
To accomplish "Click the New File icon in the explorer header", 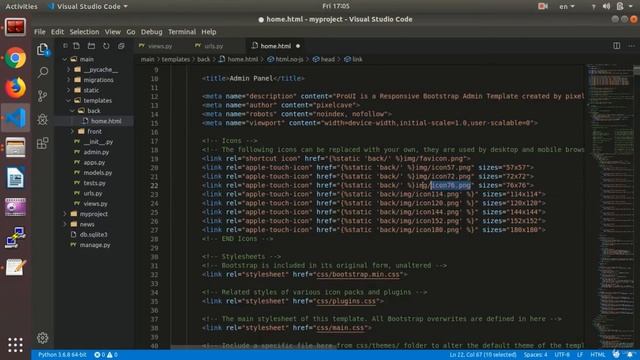I will click(76, 46).
